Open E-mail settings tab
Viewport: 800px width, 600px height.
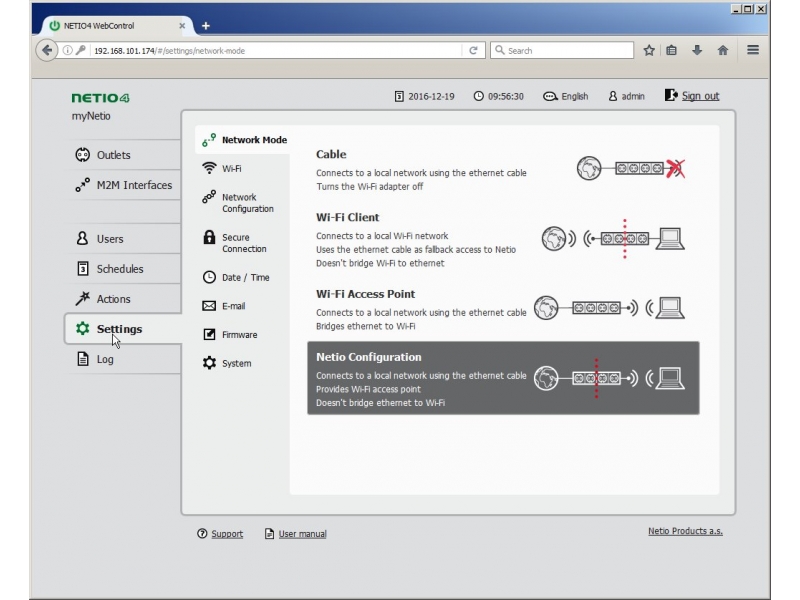242,306
